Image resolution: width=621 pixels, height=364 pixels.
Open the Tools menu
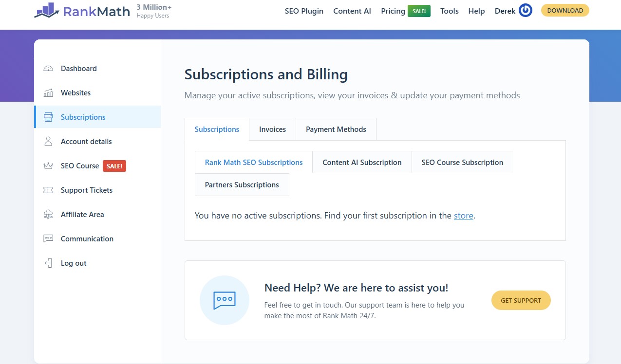click(450, 11)
